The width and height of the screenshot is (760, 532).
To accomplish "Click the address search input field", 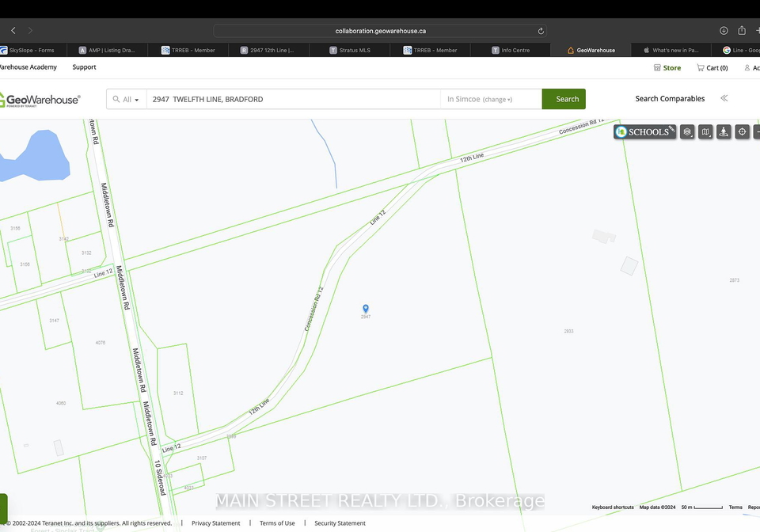I will click(x=293, y=99).
